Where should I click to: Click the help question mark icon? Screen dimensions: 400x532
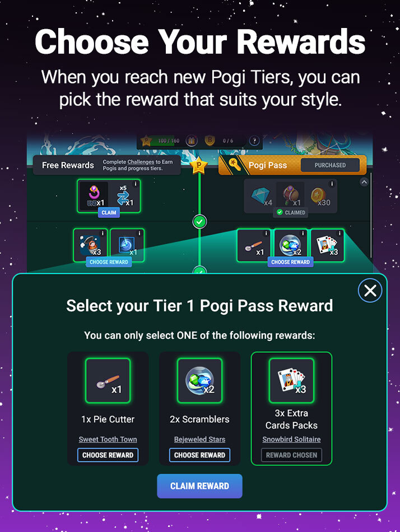[254, 141]
